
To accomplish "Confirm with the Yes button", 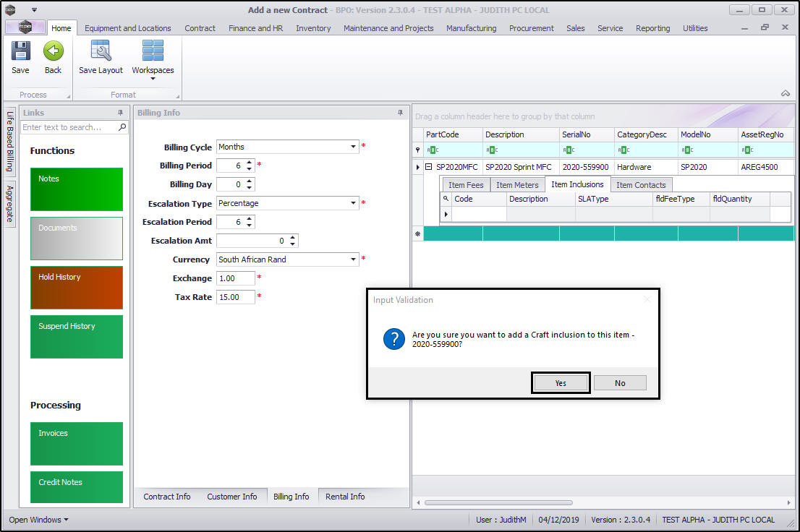I will pyautogui.click(x=561, y=383).
